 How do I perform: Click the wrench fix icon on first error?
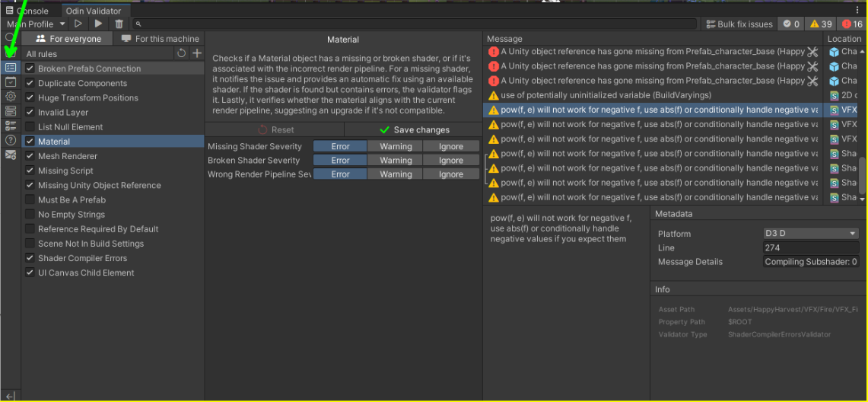click(x=812, y=52)
